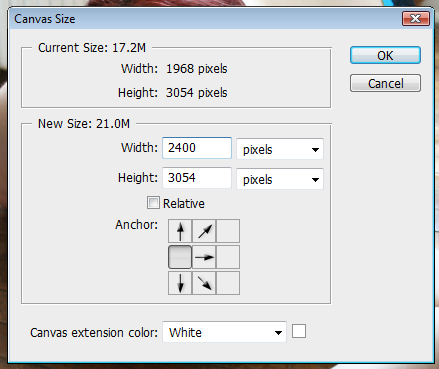Click the new Height input field

pyautogui.click(x=197, y=178)
